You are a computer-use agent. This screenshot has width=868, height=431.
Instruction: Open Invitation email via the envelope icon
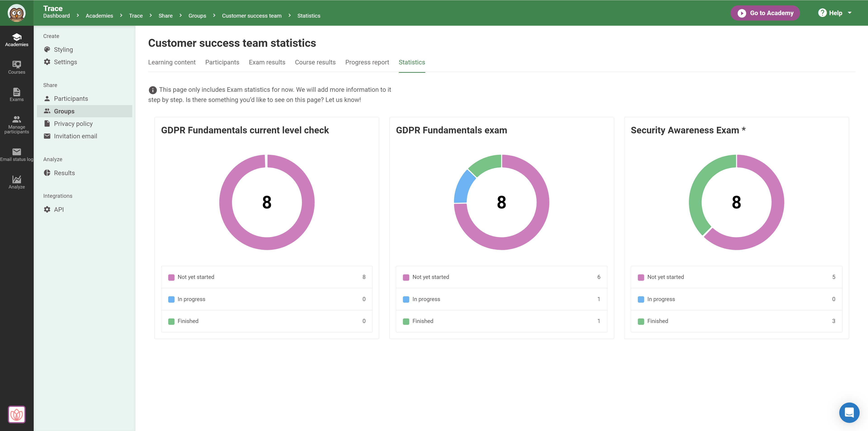[x=47, y=136]
